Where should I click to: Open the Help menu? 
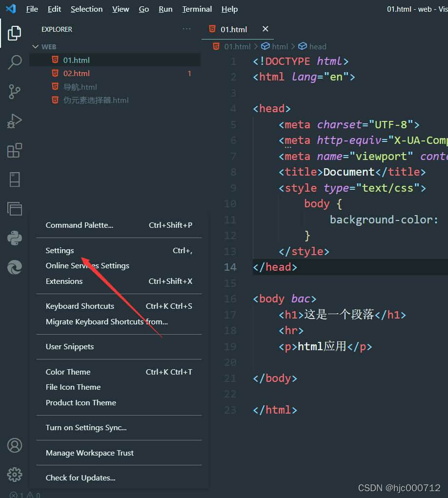[229, 9]
